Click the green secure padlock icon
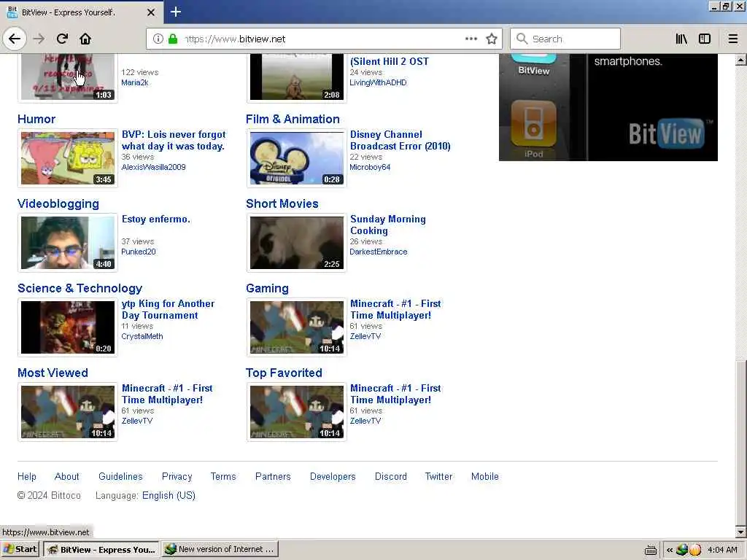The height and width of the screenshot is (560, 747). point(172,39)
